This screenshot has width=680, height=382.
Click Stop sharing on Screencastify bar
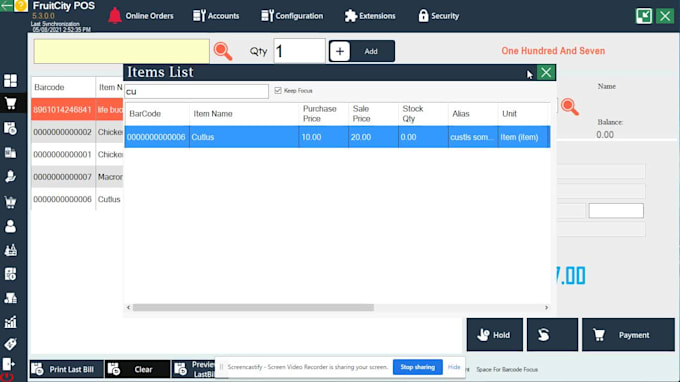point(417,367)
